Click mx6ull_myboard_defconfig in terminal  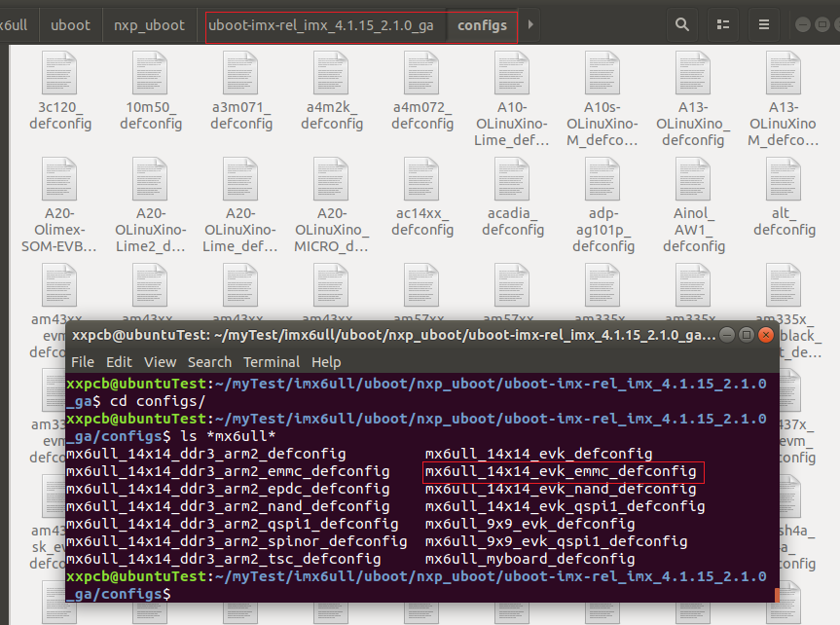[530, 559]
